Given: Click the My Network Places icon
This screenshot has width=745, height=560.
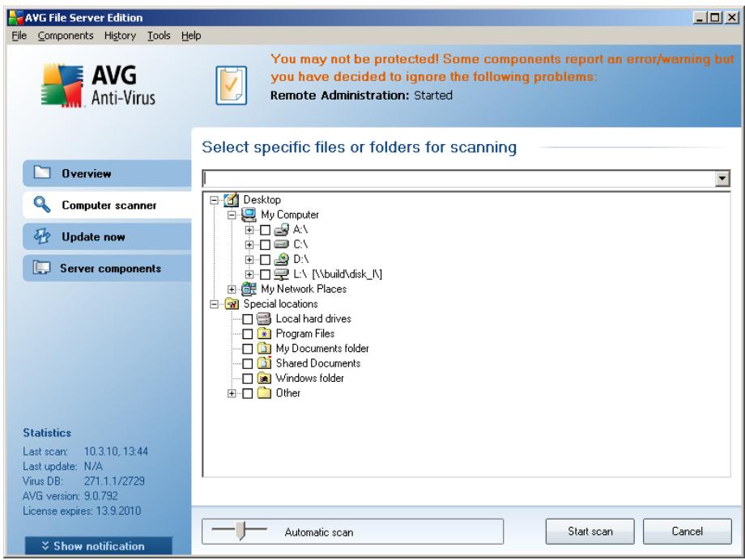Looking at the screenshot, I should (x=249, y=289).
